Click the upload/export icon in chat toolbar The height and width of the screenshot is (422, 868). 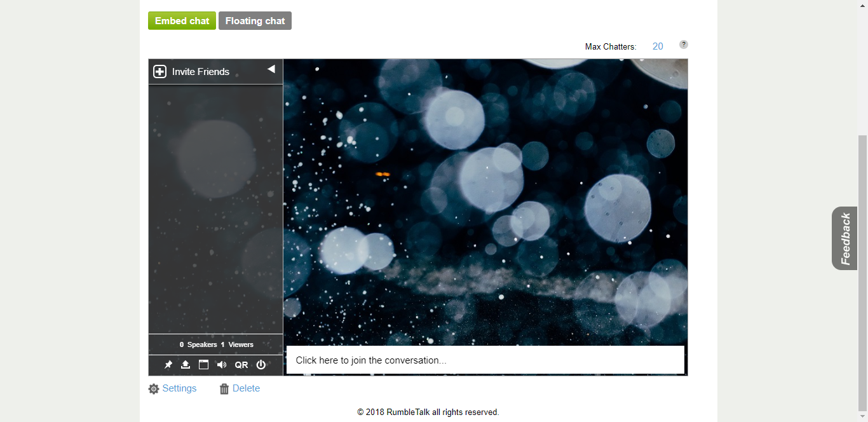[186, 365]
